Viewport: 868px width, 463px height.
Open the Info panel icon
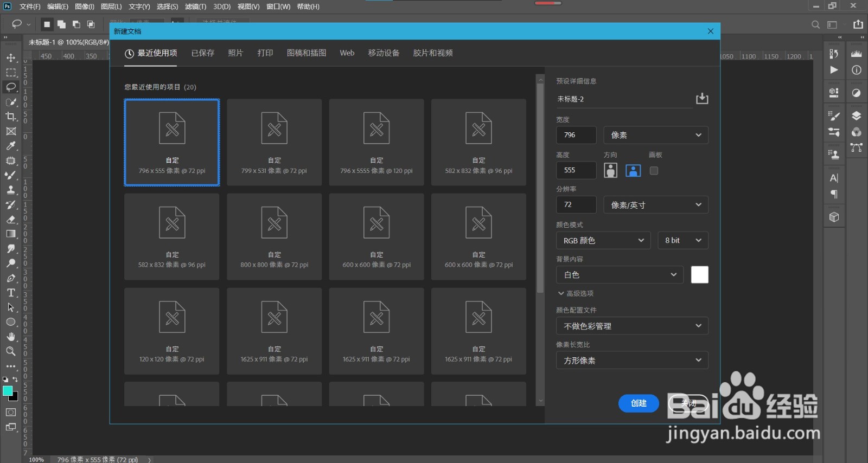856,70
